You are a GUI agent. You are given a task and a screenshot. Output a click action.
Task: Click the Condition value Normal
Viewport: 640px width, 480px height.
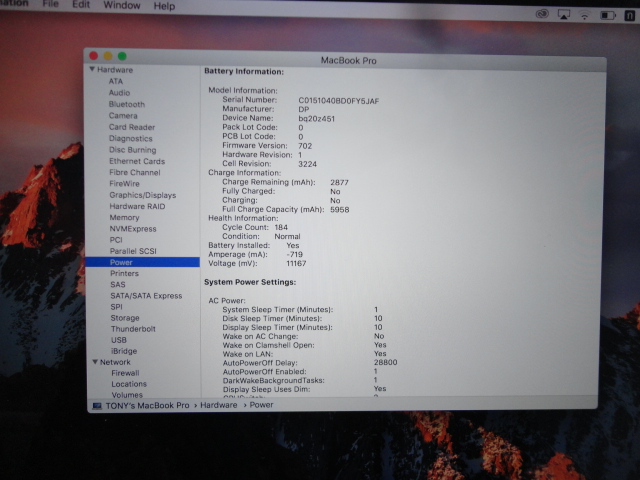287,236
